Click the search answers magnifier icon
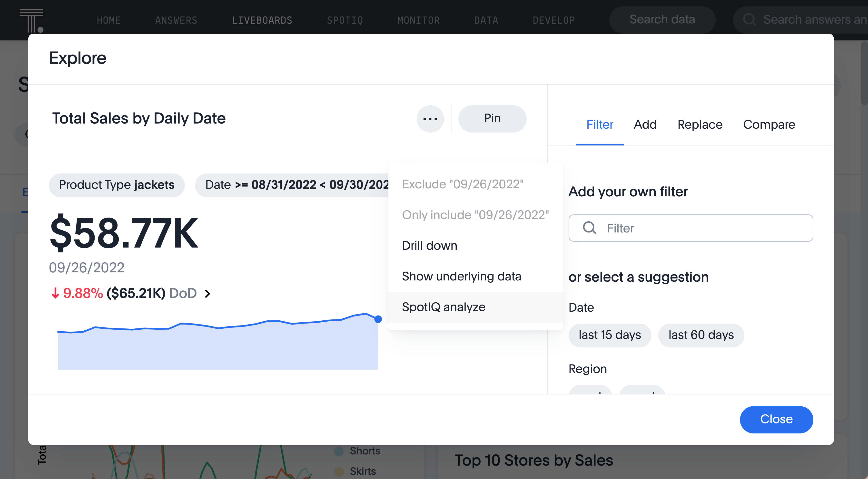 [x=750, y=19]
